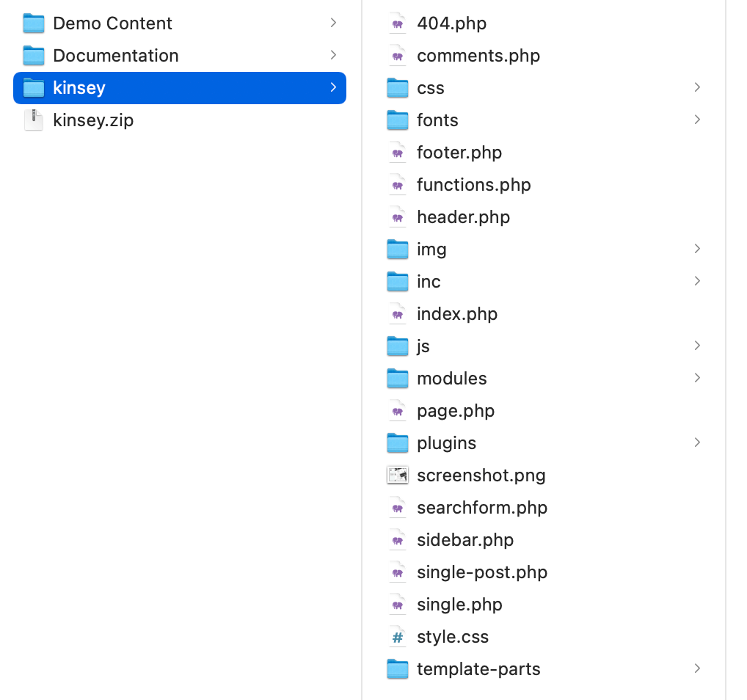
Task: Expand the plugins folder arrow
Action: (697, 443)
